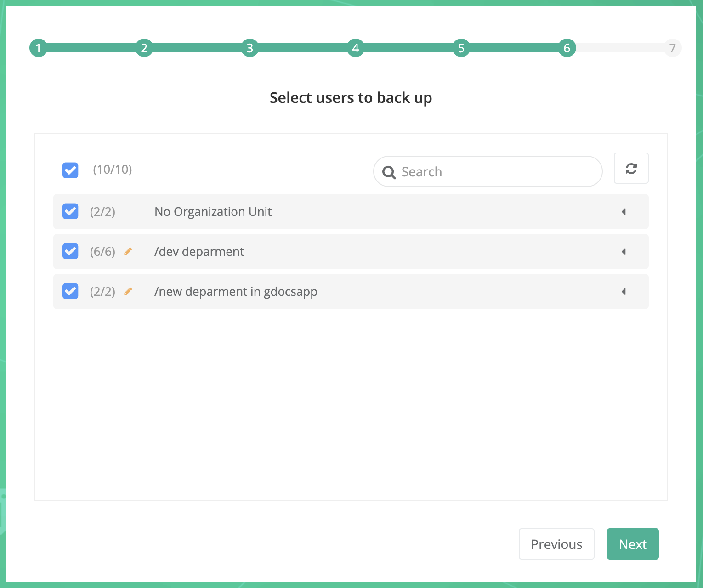The image size is (703, 588).
Task: Click the refresh users icon
Action: pyautogui.click(x=631, y=168)
